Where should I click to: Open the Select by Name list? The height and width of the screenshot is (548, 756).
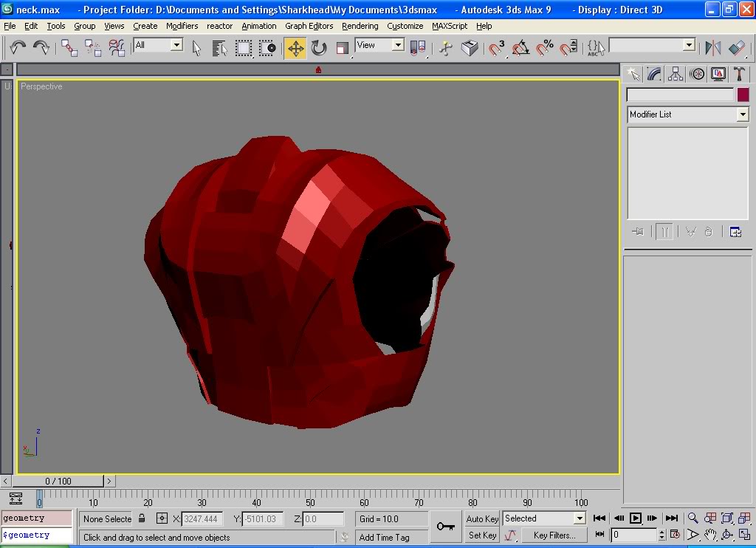click(219, 48)
